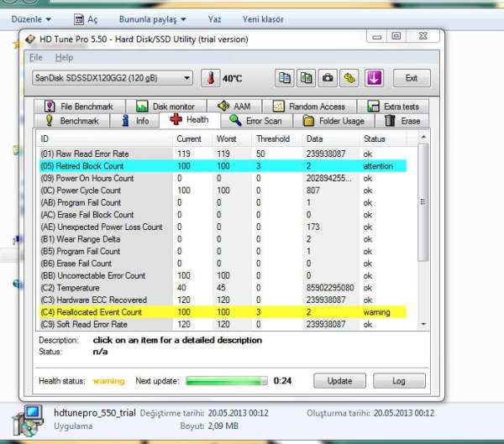Image resolution: width=504 pixels, height=444 pixels.
Task: Select the (BB) Uncorrectable Error Count row
Action: point(222,276)
